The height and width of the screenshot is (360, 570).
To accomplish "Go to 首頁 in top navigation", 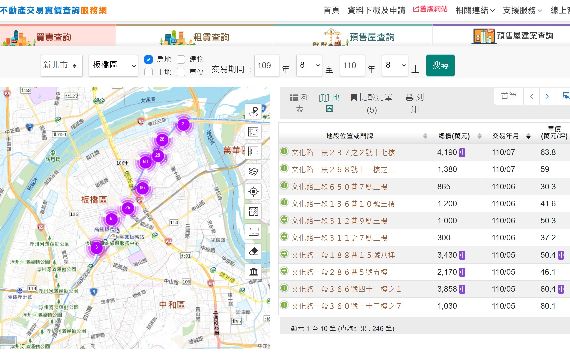I will pyautogui.click(x=331, y=11).
